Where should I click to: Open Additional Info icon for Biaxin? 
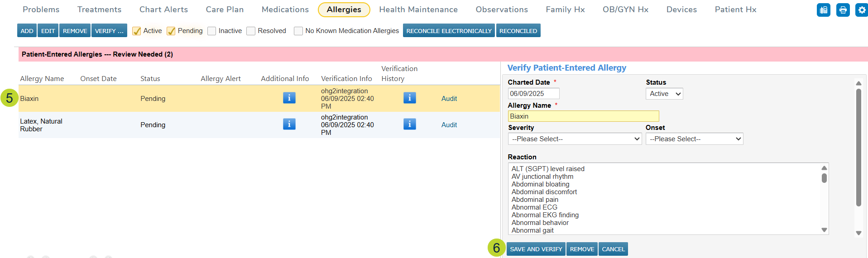[x=289, y=98]
